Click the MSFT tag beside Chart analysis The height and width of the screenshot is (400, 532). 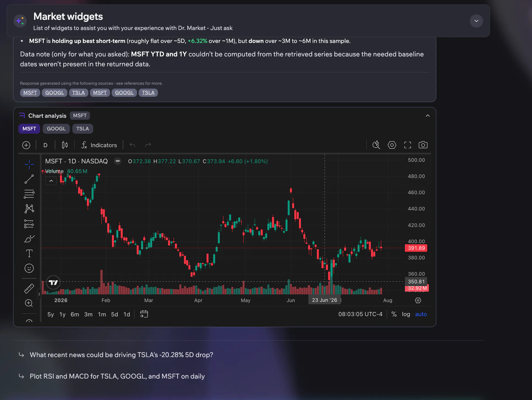(80, 116)
